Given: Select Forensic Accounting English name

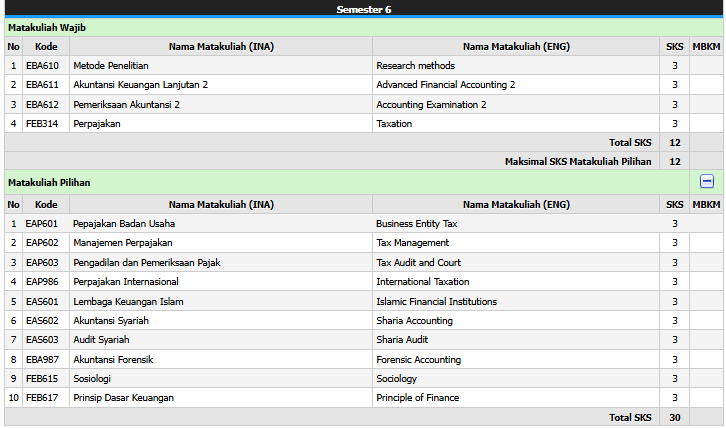Looking at the screenshot, I should [x=418, y=359].
